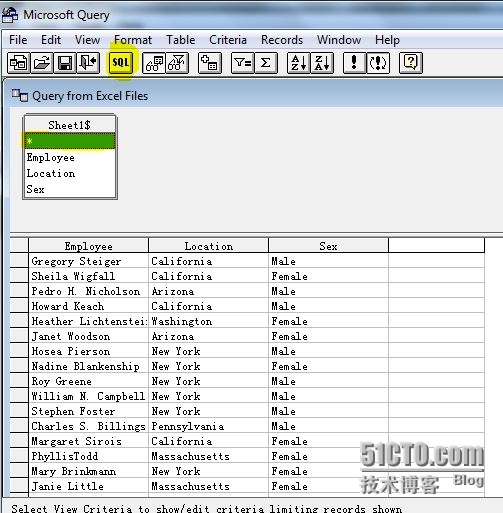Screen dimensions: 503x513
Task: Click Arizona in Janet Woodson row
Action: pos(209,336)
